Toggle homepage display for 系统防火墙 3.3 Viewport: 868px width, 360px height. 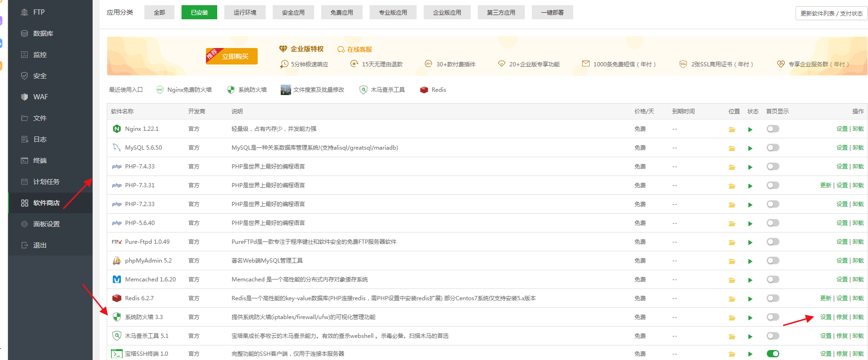773,317
